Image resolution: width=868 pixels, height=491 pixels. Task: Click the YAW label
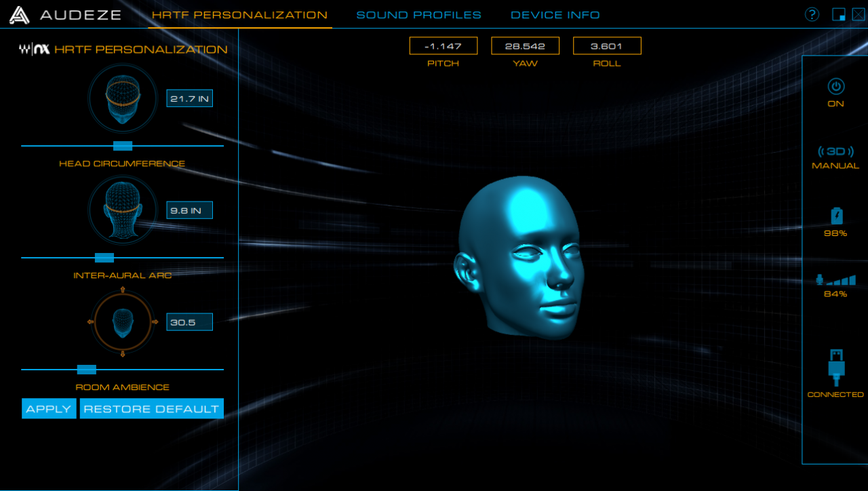click(x=526, y=63)
